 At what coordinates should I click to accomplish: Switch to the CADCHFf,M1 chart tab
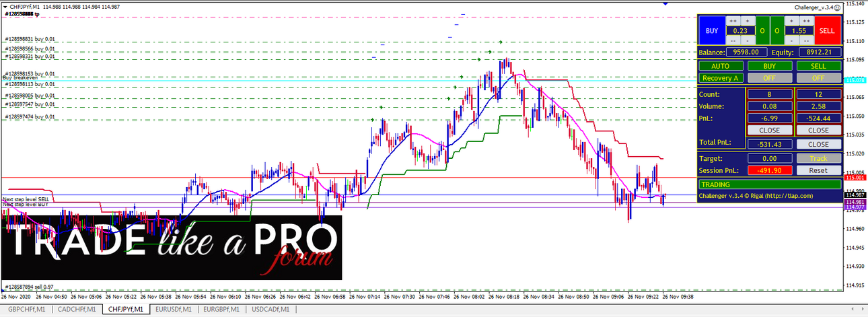click(x=75, y=310)
